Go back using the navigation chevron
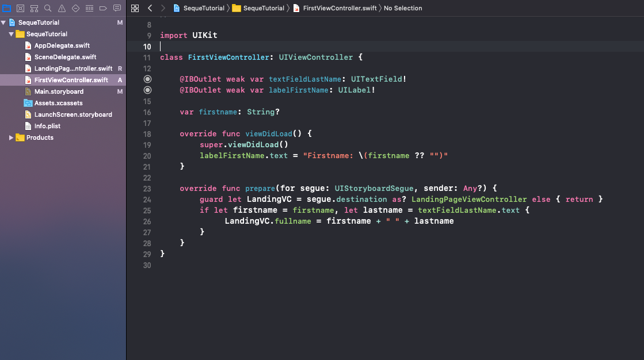This screenshot has width=644, height=360. point(148,8)
